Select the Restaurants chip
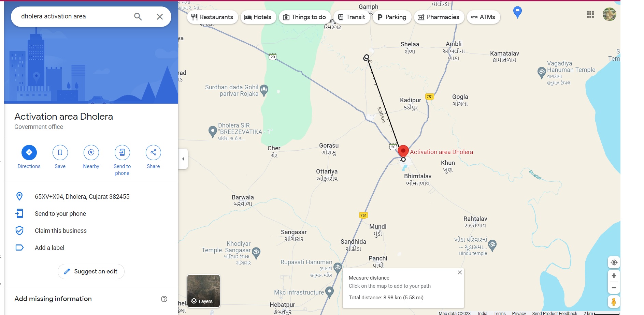644x315 pixels. click(212, 17)
